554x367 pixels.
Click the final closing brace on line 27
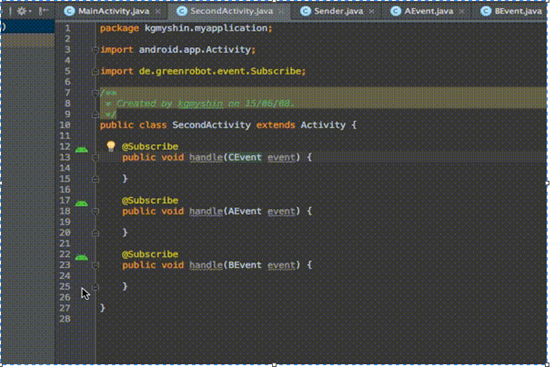point(103,308)
